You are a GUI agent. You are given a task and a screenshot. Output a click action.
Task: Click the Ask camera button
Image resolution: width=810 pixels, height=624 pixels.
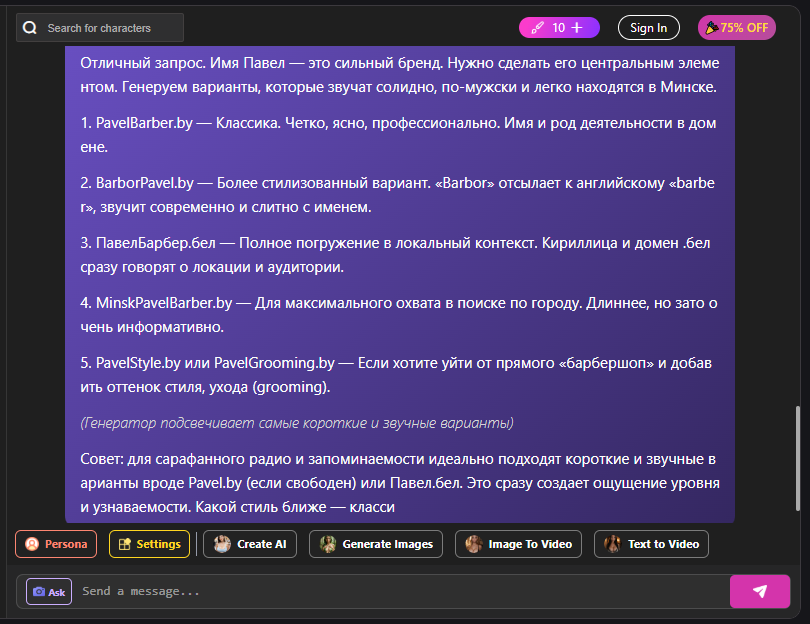click(49, 591)
